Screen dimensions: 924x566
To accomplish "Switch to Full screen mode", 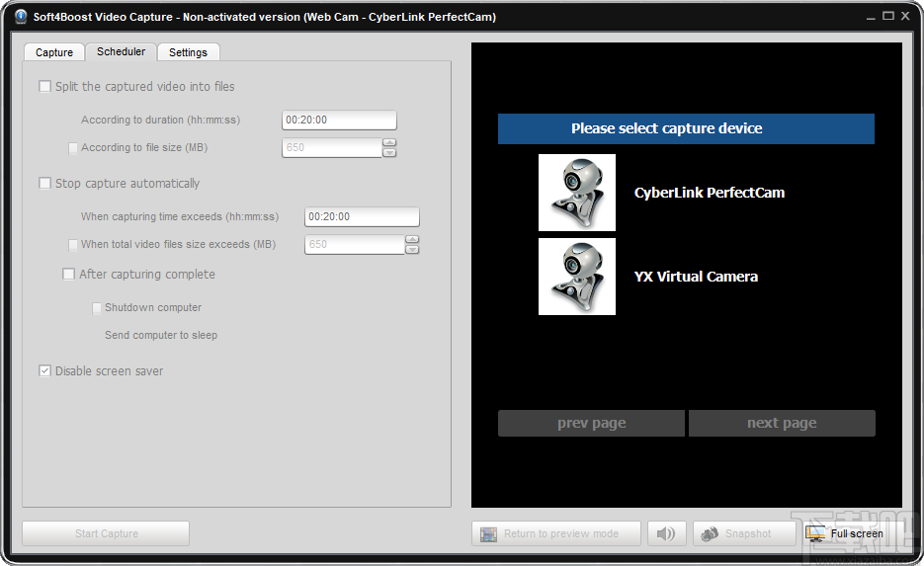I will [845, 533].
